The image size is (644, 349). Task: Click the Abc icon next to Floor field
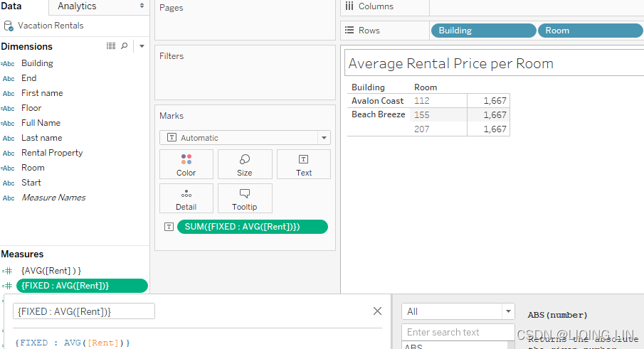coord(8,109)
